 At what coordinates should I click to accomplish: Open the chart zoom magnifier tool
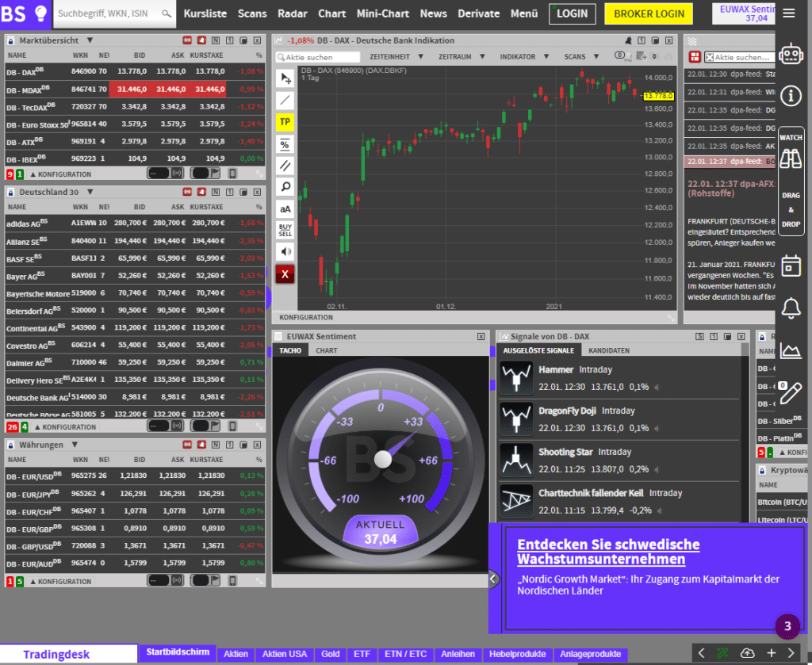pos(284,186)
